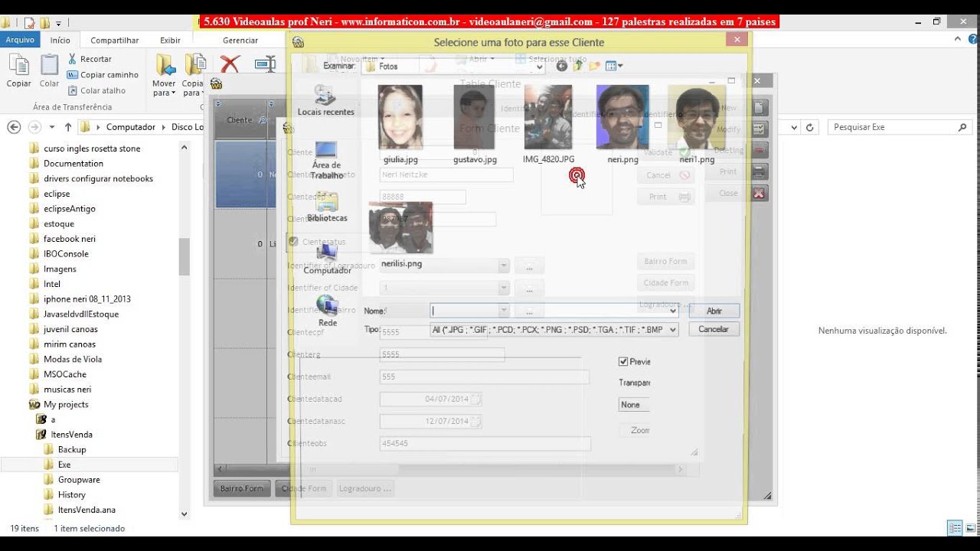Select the Imagens folder in tree

point(60,269)
